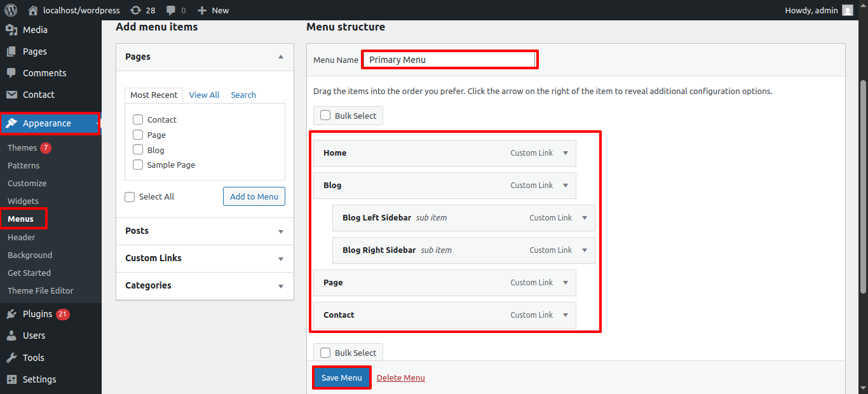Click the localhost/wordpress site link
The image size is (868, 394).
coord(81,10)
